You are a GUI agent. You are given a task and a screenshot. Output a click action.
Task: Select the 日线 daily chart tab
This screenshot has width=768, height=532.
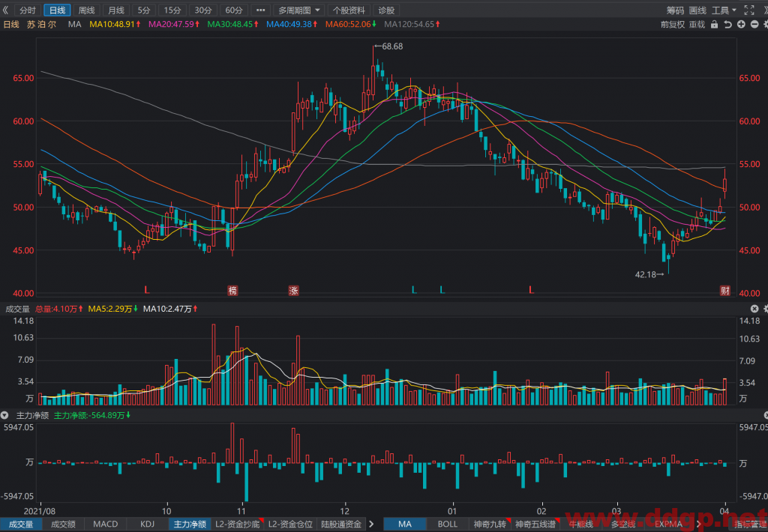pyautogui.click(x=57, y=10)
